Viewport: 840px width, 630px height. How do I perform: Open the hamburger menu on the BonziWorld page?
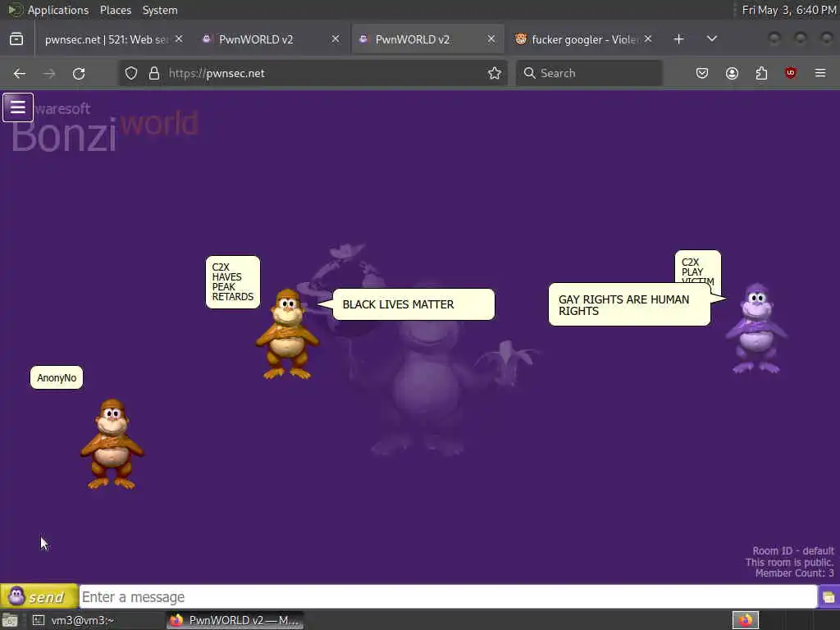(18, 107)
